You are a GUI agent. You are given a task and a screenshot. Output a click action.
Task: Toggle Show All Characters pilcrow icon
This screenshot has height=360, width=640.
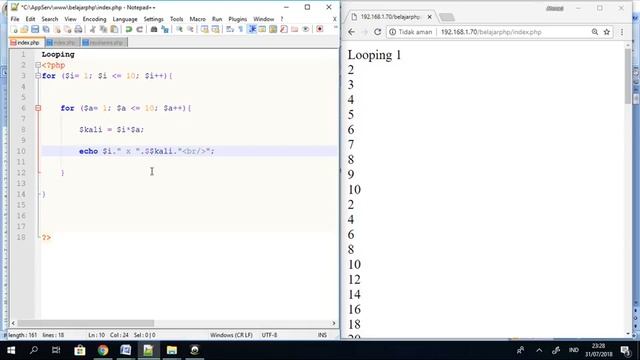(240, 29)
